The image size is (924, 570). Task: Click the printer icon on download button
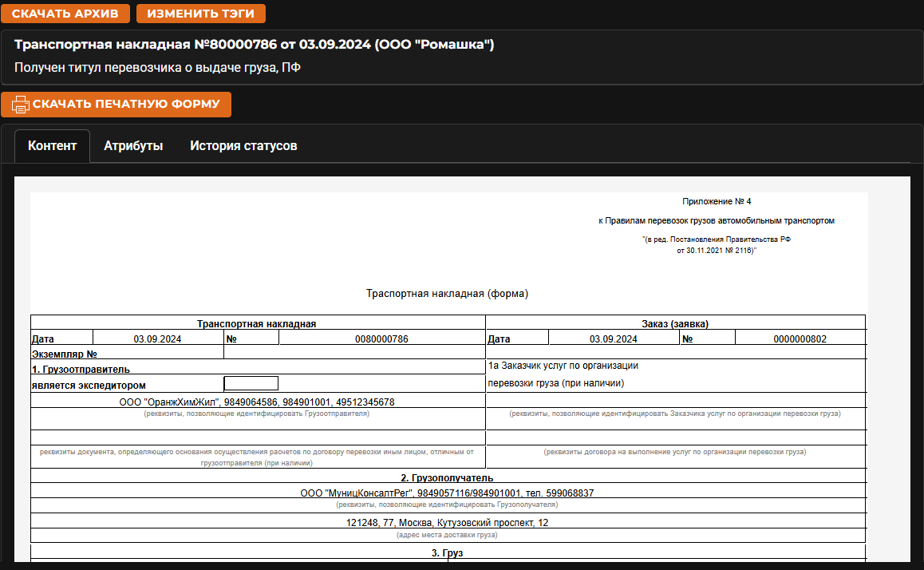click(21, 105)
